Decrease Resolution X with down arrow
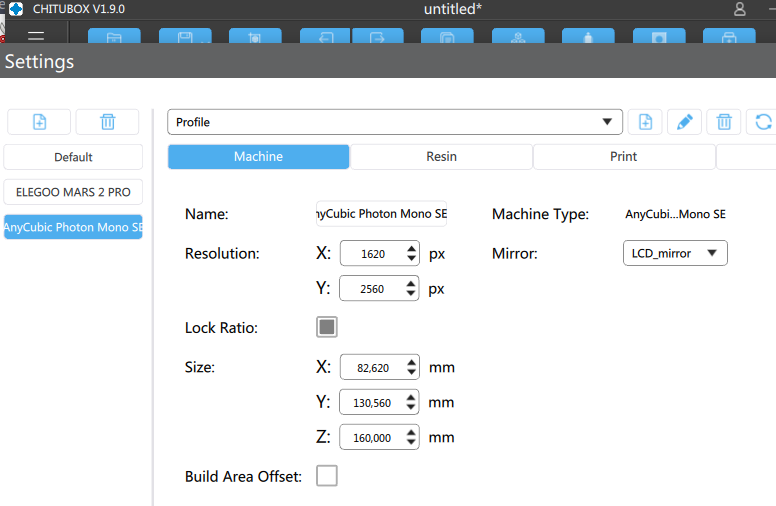Viewport: 776px width, 506px height. tap(412, 258)
